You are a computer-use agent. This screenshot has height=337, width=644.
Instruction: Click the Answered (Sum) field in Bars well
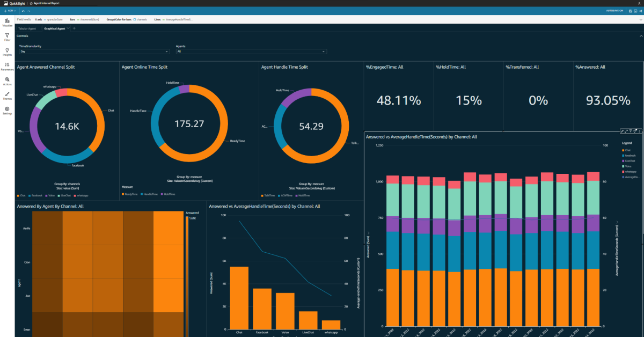click(90, 18)
